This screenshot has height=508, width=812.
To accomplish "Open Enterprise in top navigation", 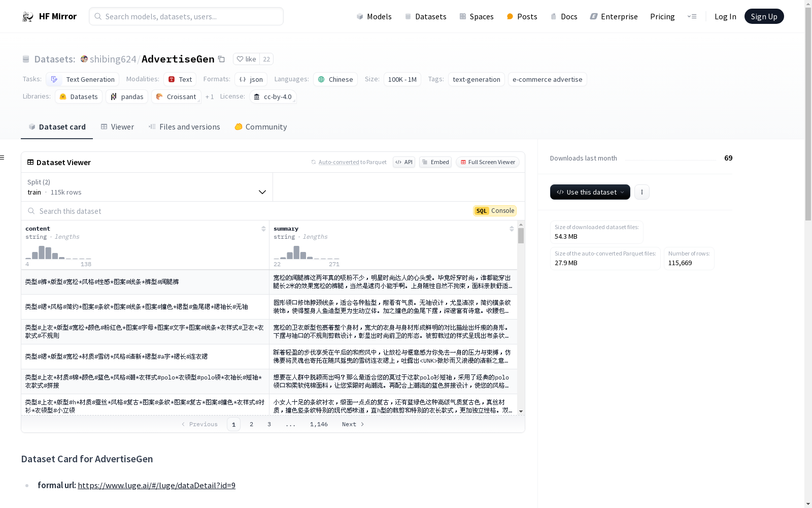I will click(x=614, y=16).
